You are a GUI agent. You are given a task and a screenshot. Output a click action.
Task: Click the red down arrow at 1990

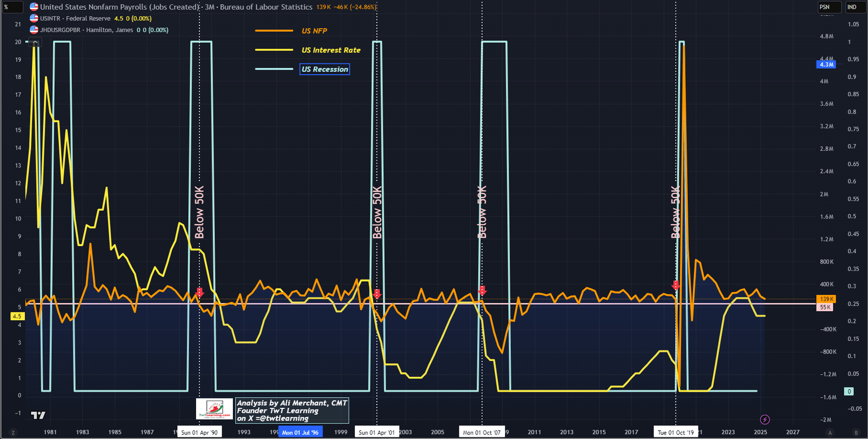click(199, 292)
